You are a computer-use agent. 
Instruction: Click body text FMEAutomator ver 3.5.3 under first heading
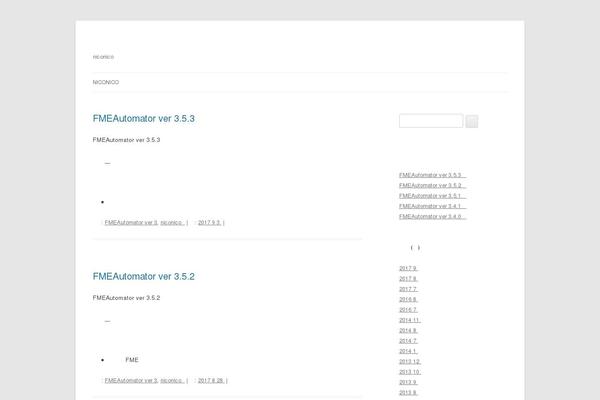point(126,140)
